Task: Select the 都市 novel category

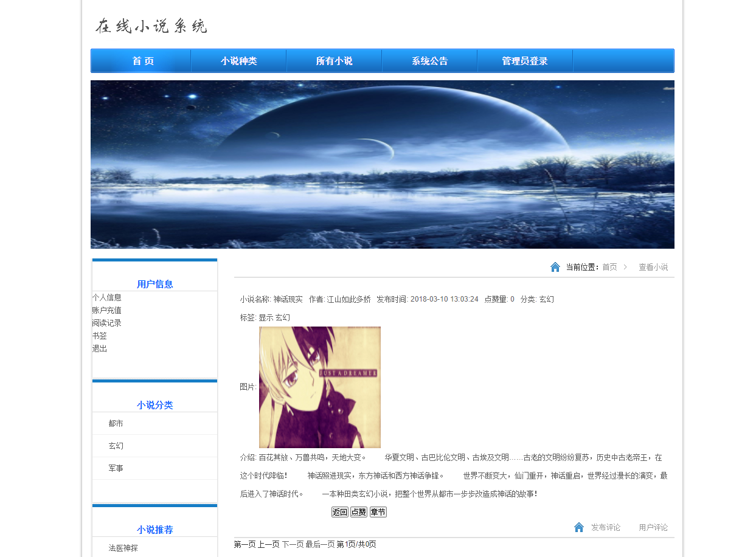Action: coord(116,423)
